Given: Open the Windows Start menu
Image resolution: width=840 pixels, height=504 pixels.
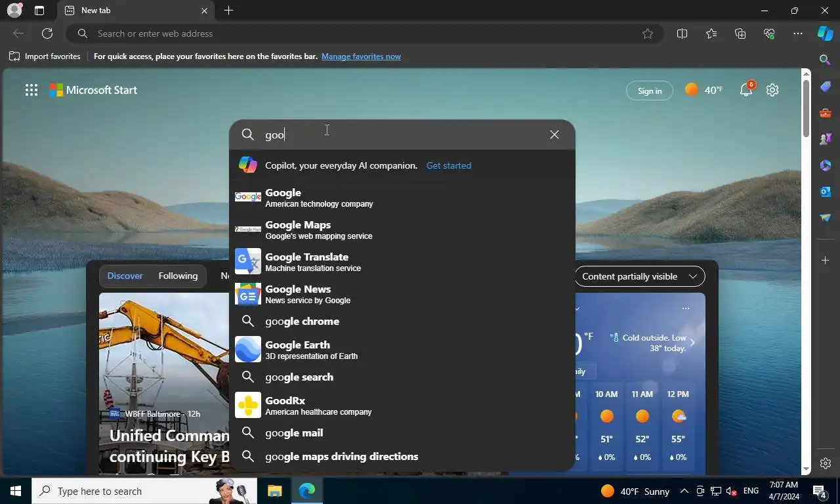Looking at the screenshot, I should (16, 491).
